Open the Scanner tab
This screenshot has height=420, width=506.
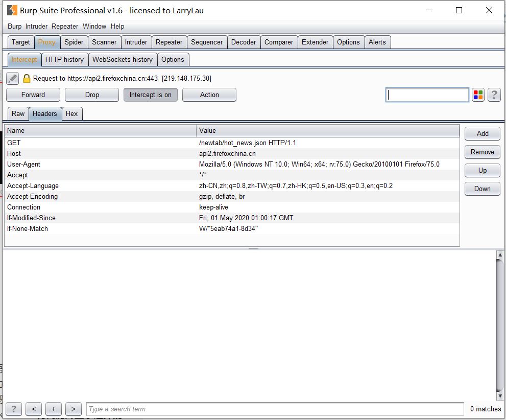(104, 42)
